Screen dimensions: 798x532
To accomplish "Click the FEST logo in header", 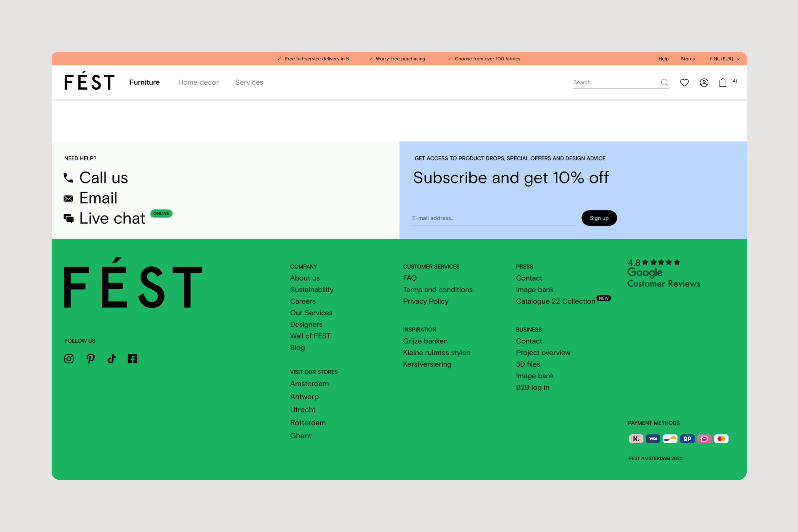I will point(89,81).
